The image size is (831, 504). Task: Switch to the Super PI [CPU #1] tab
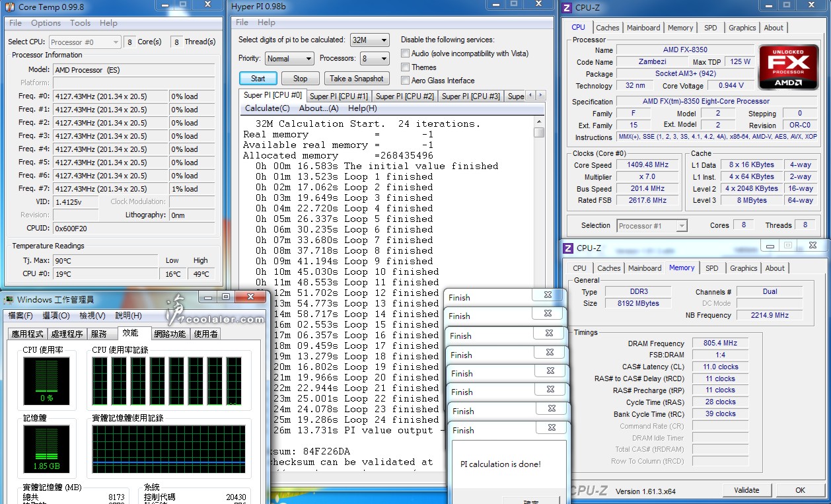339,96
